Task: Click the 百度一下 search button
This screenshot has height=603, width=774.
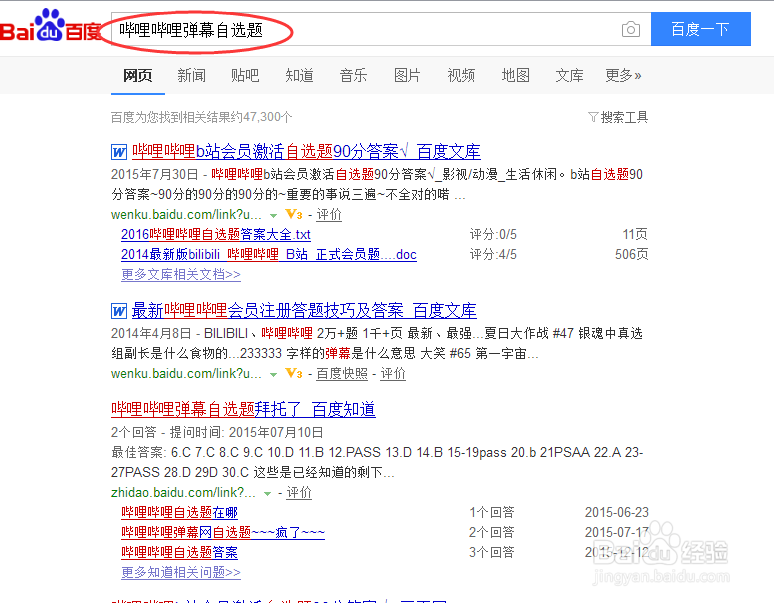Action: coord(700,29)
